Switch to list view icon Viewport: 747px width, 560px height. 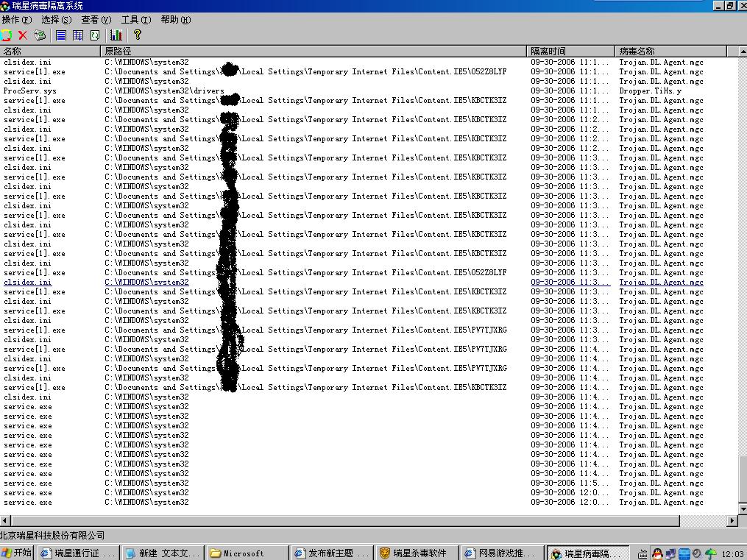61,35
